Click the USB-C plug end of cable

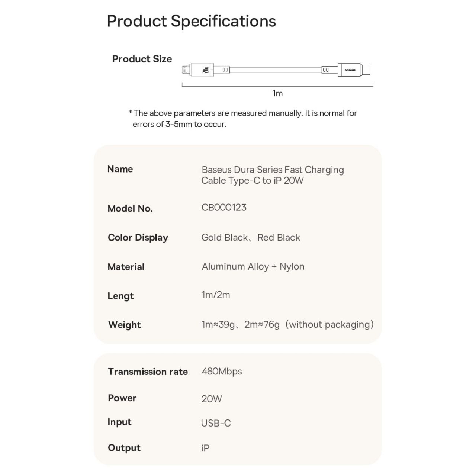366,70
